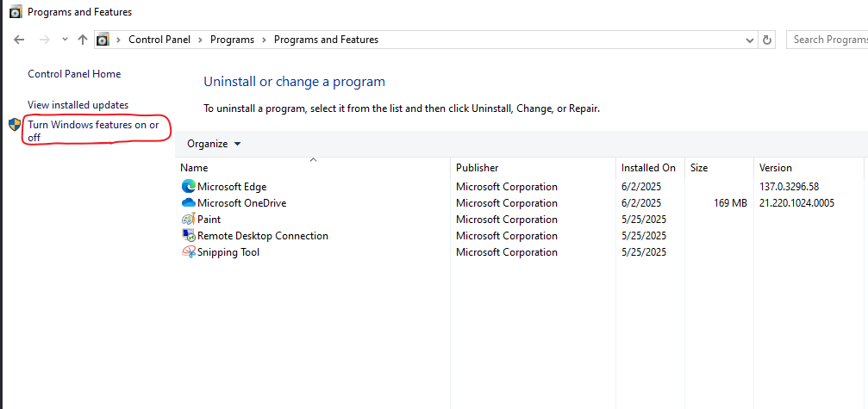868x409 pixels.
Task: Click Snipping Tool's Microsoft Corporation publisher cell
Action: 507,252
